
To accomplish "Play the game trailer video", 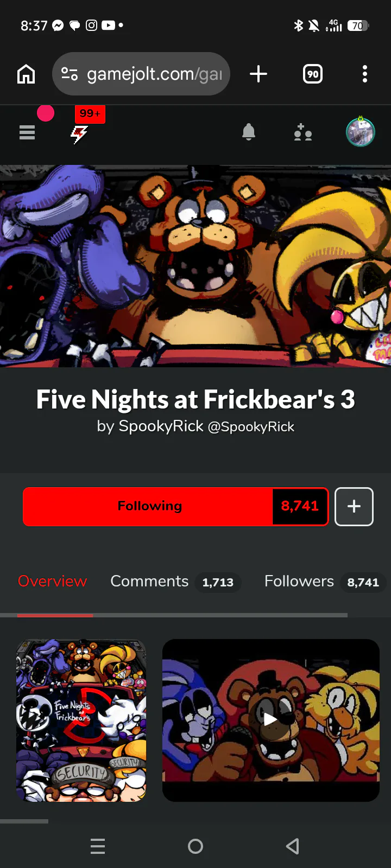I will click(x=270, y=720).
